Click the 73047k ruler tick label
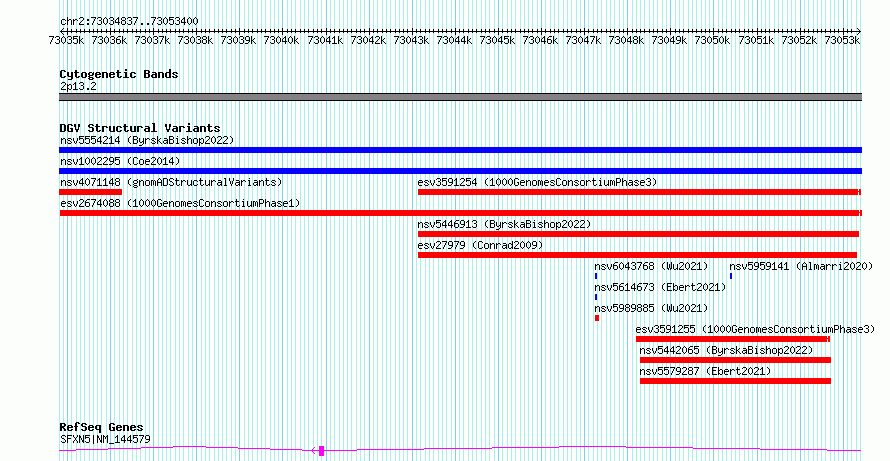This screenshot has width=890, height=461. click(x=583, y=40)
